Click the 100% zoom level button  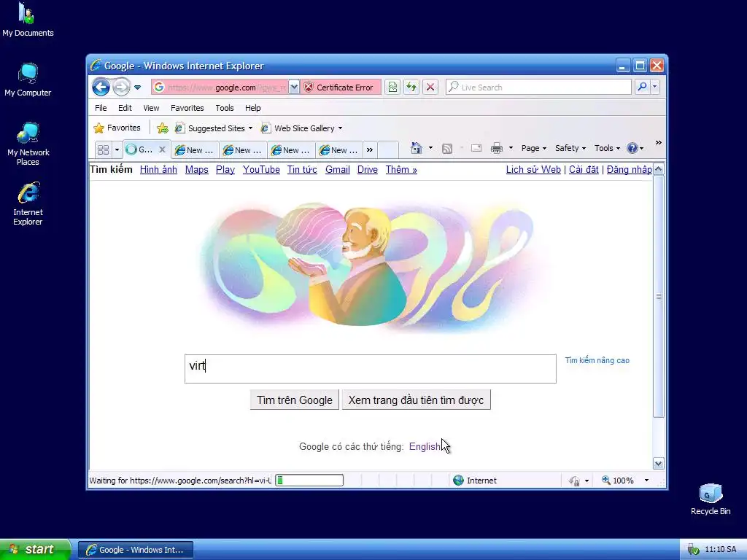coord(618,481)
